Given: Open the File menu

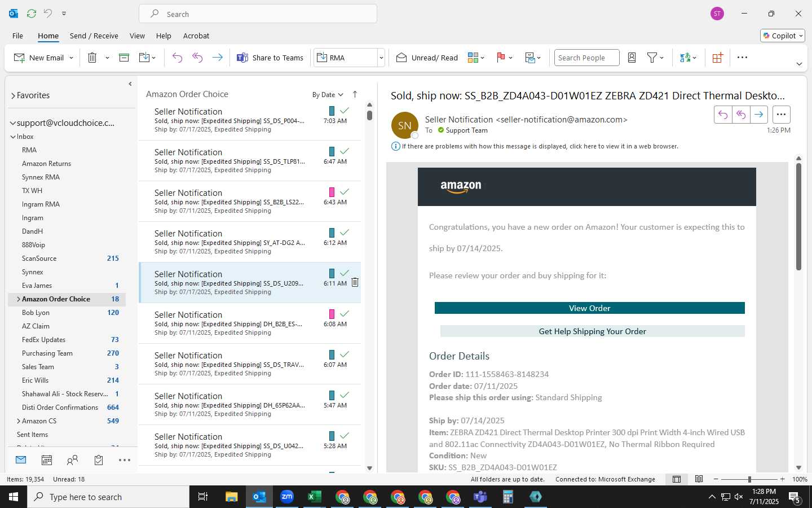Looking at the screenshot, I should coord(17,36).
